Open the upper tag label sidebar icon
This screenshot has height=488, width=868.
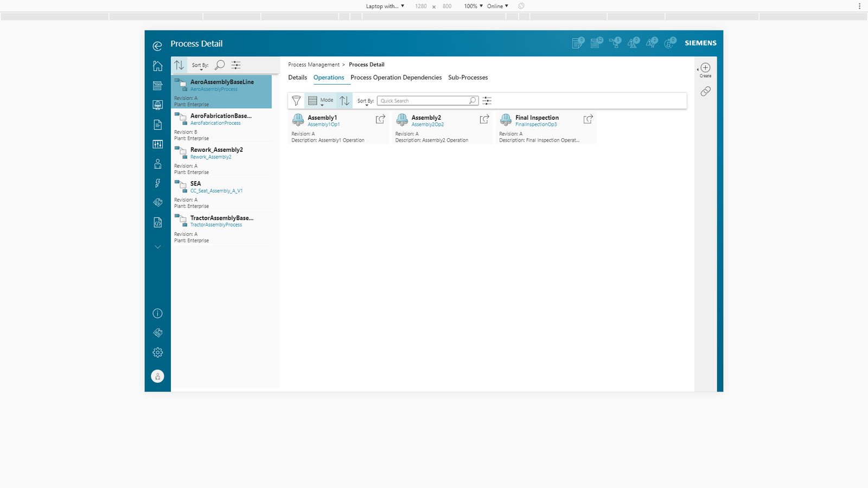[158, 202]
